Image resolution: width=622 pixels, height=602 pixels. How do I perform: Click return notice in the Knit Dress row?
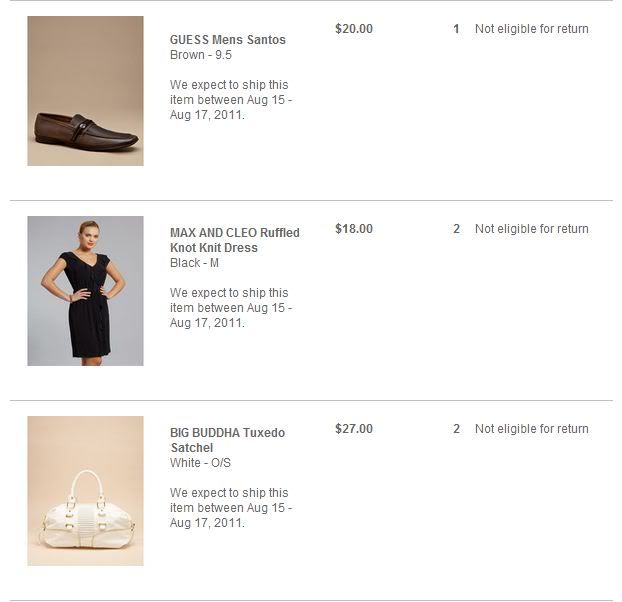click(x=531, y=229)
